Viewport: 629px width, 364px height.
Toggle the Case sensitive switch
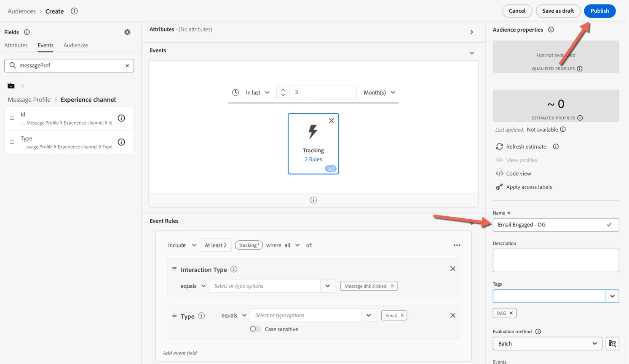coord(255,329)
